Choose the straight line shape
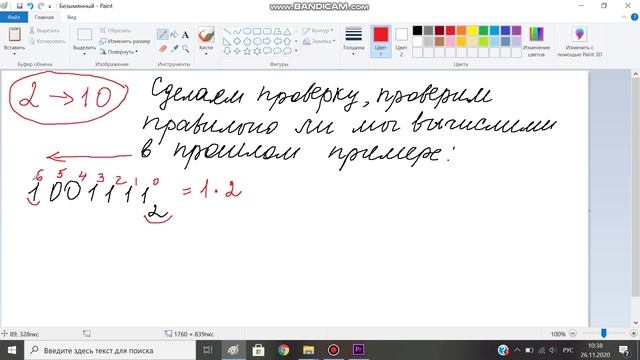Screen dimensions: 640x360 coord(227,31)
